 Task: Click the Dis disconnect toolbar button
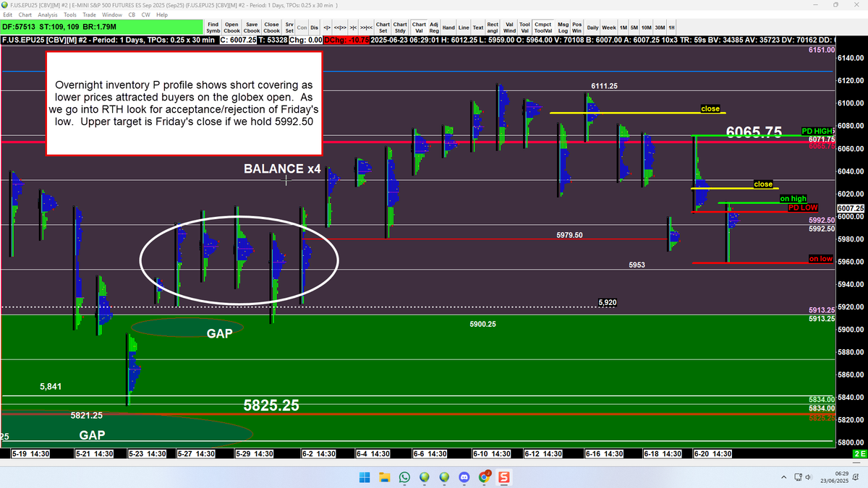(314, 27)
